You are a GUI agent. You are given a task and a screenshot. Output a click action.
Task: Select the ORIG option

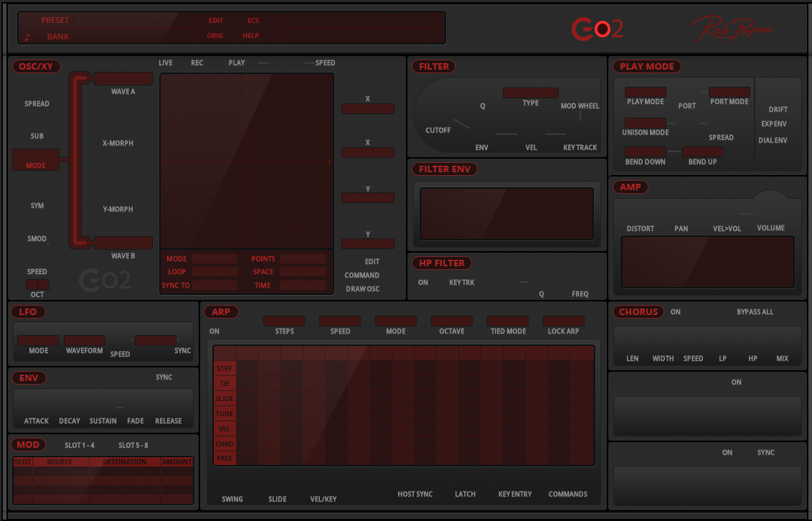click(x=215, y=36)
